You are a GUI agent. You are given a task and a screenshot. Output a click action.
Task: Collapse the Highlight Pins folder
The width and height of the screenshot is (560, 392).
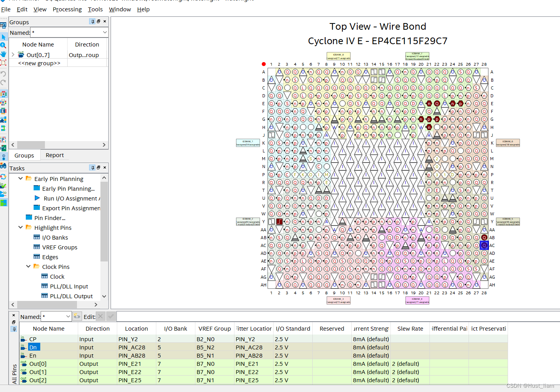21,227
